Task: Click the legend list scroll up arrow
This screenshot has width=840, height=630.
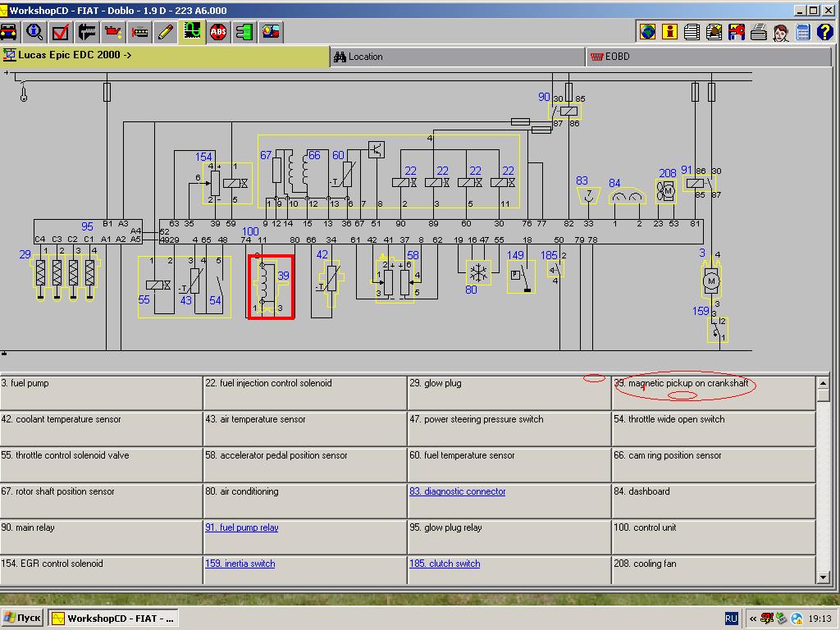Action: [x=823, y=383]
